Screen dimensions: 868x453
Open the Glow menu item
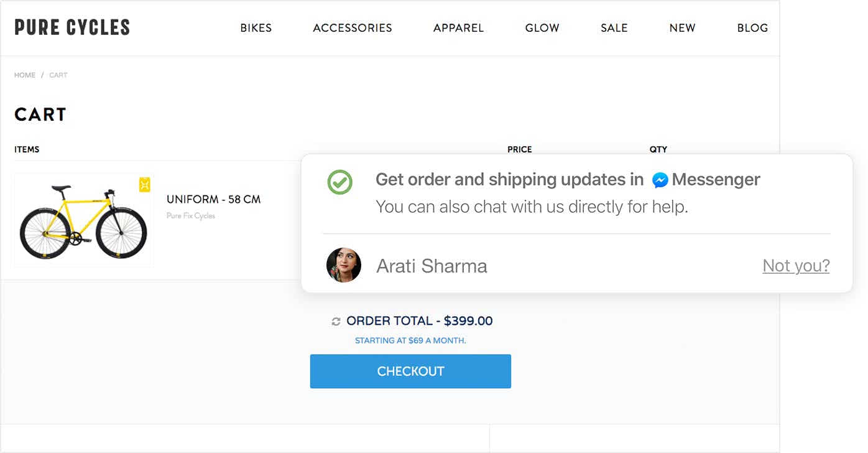542,28
